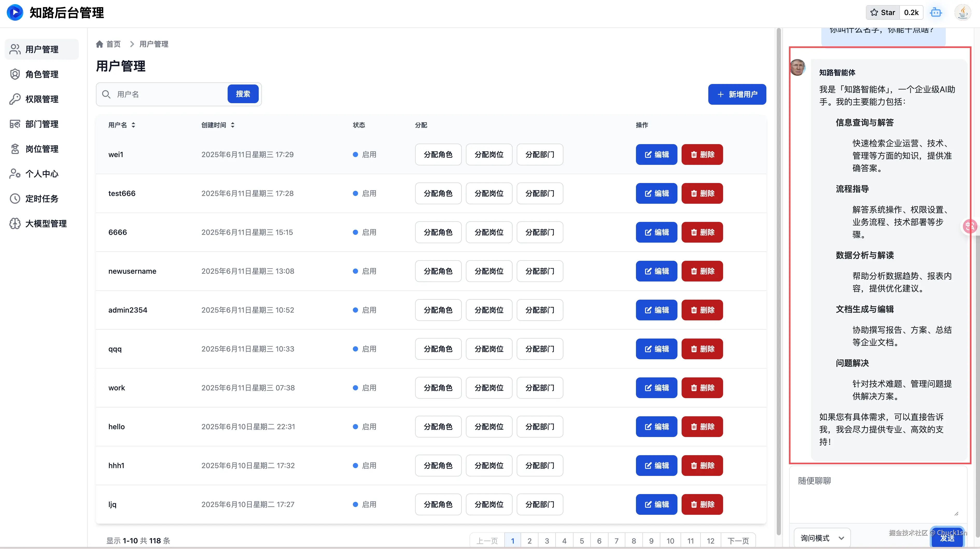Expand the 询问模式 dropdown
The image size is (980, 549).
click(822, 538)
